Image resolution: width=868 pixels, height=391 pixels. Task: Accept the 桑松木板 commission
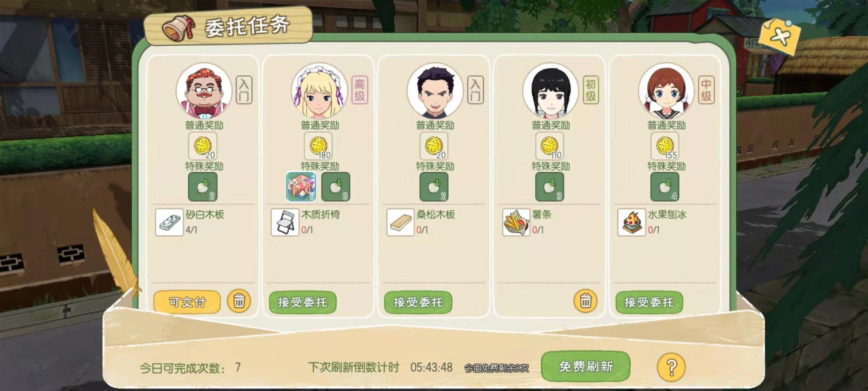(418, 302)
